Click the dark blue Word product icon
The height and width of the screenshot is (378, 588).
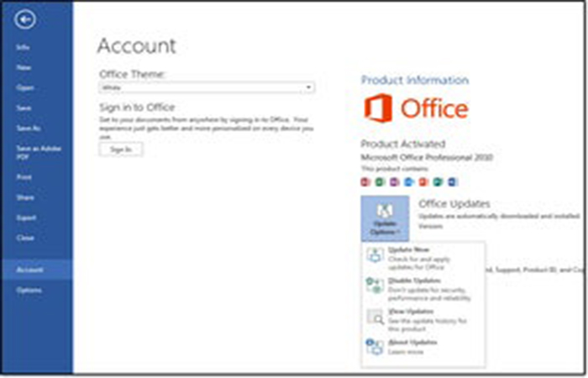[453, 182]
